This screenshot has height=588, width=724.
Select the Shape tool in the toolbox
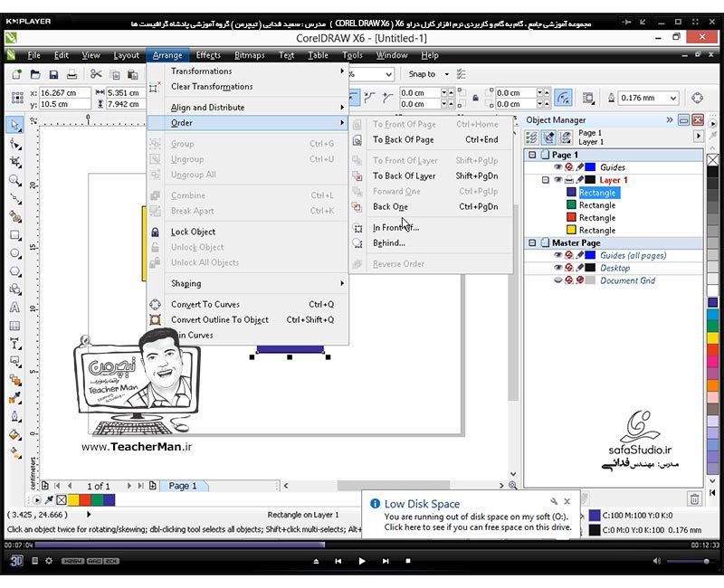[15, 144]
